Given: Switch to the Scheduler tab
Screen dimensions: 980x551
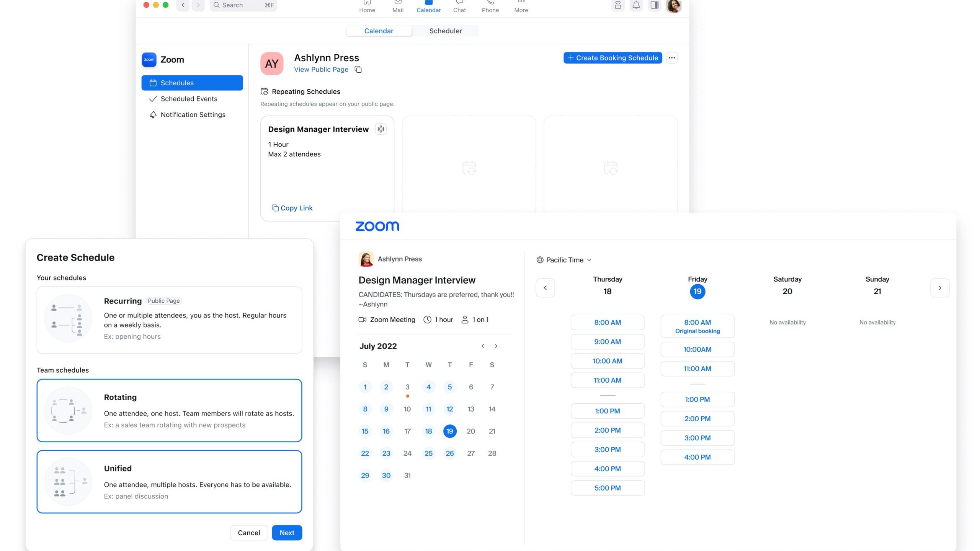Looking at the screenshot, I should coord(445,31).
